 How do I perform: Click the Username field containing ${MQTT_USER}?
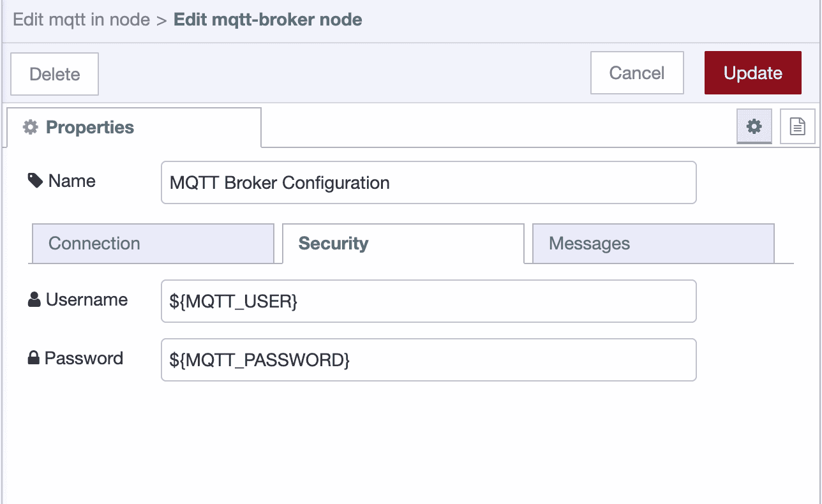[428, 300]
